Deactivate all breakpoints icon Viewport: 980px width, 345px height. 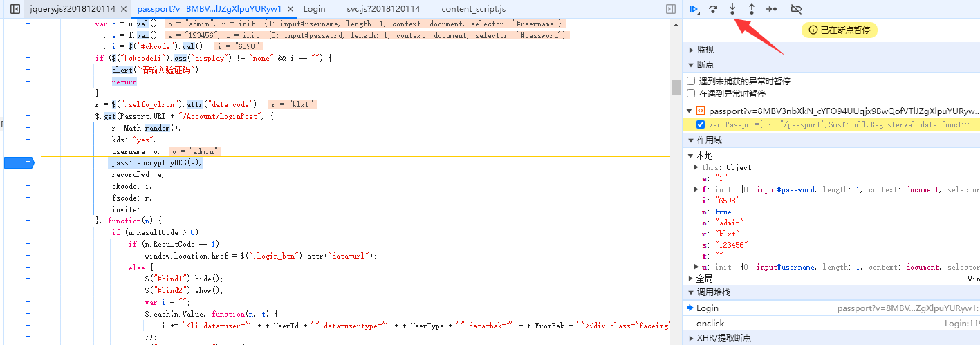[x=796, y=9]
